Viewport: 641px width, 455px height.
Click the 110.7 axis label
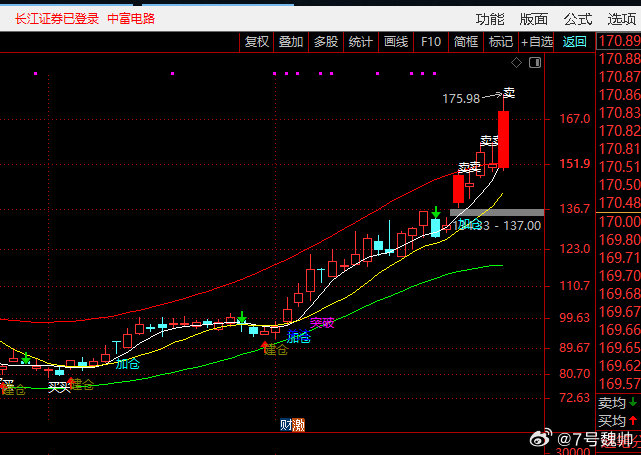pyautogui.click(x=575, y=285)
